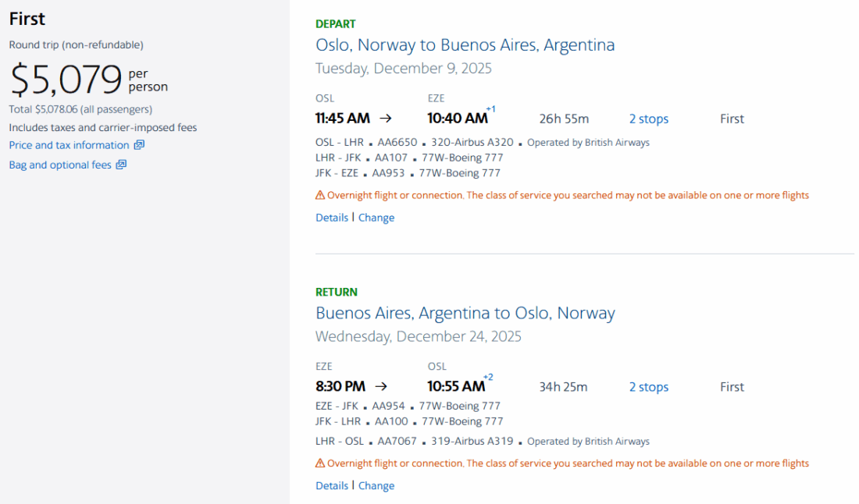
Task: Click the new-window icon next to Bag and optional fees
Action: pos(121,165)
